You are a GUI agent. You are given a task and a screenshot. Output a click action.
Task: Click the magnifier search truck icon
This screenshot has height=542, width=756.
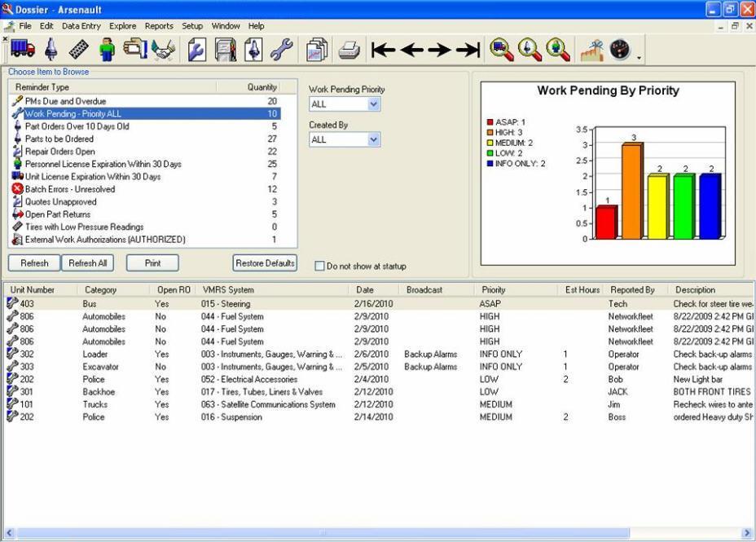point(502,51)
